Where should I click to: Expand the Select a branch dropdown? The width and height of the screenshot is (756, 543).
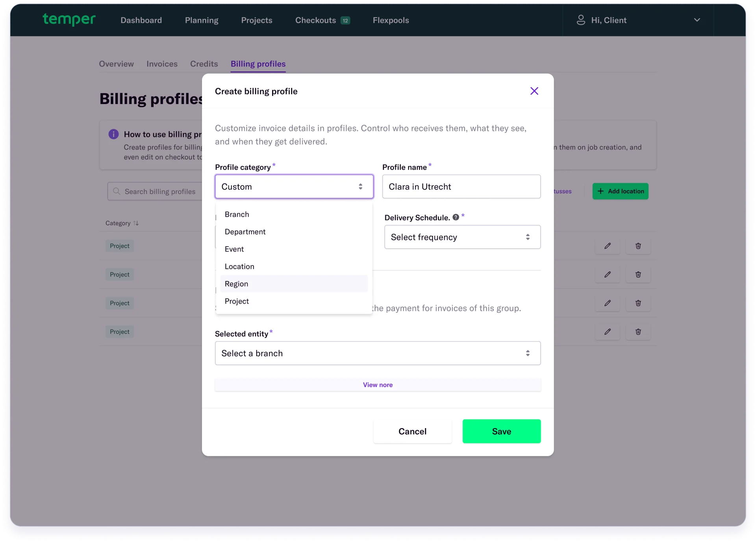(x=377, y=353)
